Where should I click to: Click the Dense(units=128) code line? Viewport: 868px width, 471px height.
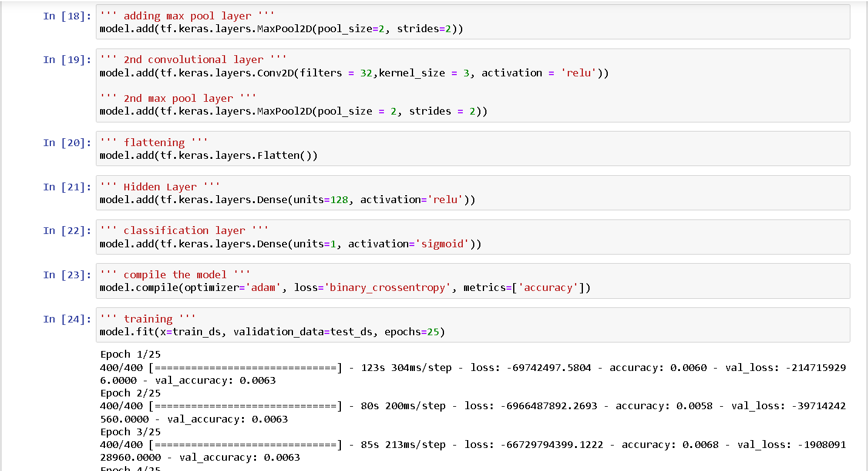[288, 200]
